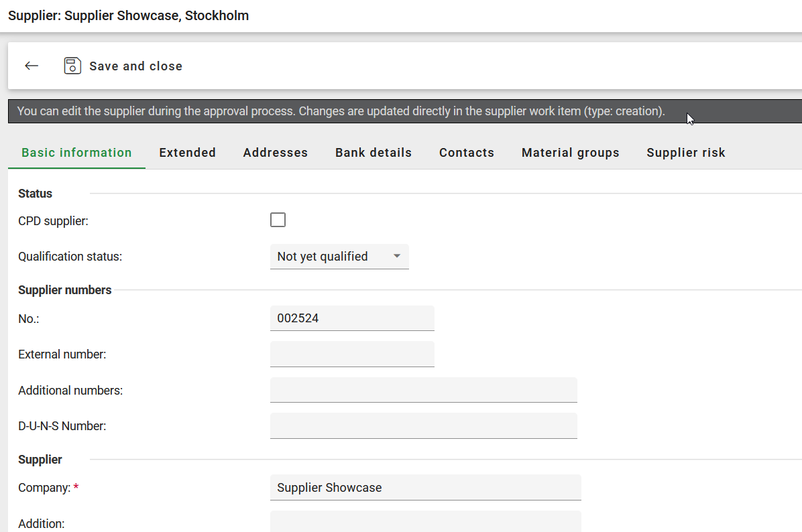
Task: Click the arrow beside Not yet qualified
Action: tap(396, 257)
